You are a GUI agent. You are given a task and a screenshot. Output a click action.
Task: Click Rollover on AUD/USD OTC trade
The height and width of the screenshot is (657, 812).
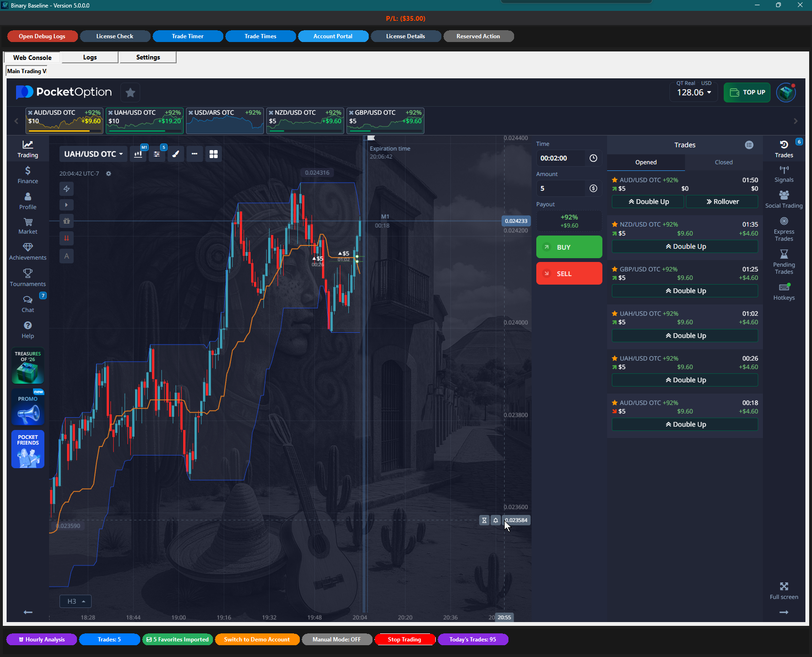click(x=722, y=202)
